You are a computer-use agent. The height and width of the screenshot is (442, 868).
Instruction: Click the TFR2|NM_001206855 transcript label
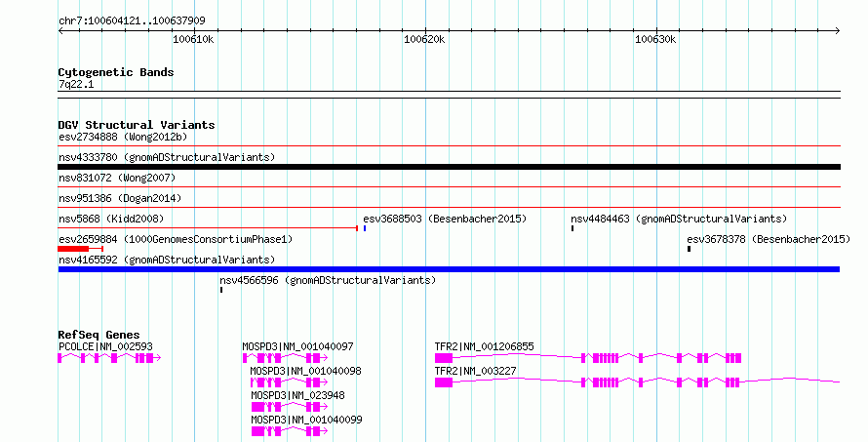click(485, 346)
